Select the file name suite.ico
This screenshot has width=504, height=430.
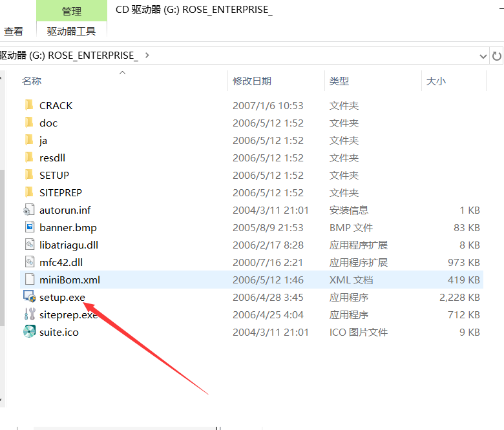[59, 332]
